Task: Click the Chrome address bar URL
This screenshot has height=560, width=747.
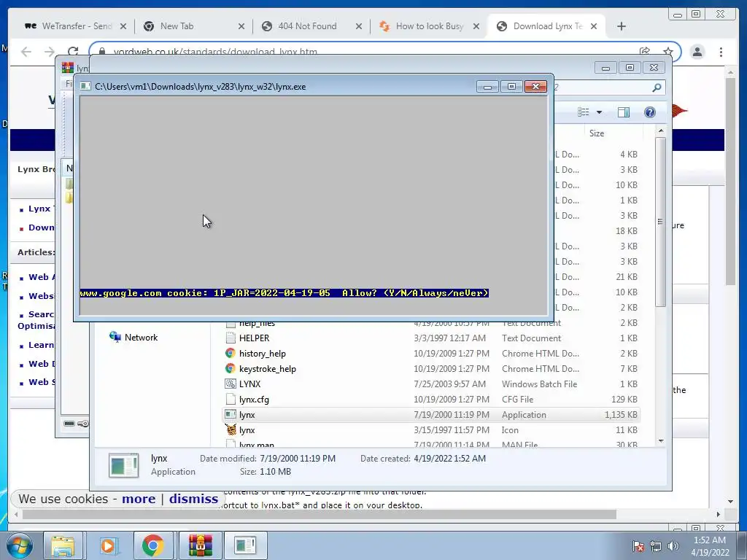Action: (215, 52)
